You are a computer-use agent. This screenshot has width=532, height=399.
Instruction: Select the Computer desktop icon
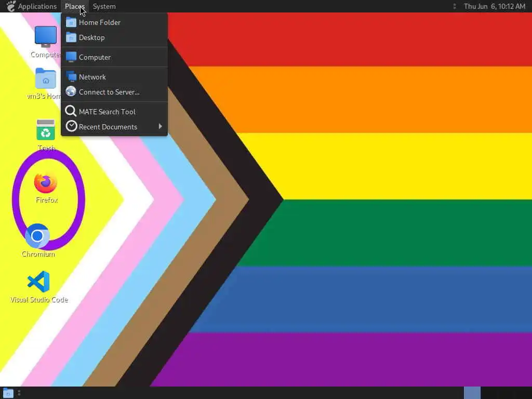pos(46,37)
